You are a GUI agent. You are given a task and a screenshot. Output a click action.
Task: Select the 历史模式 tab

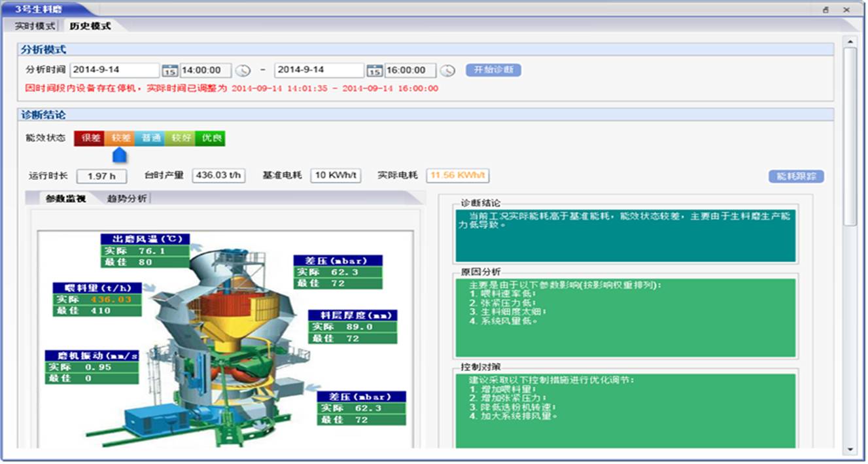(90, 26)
